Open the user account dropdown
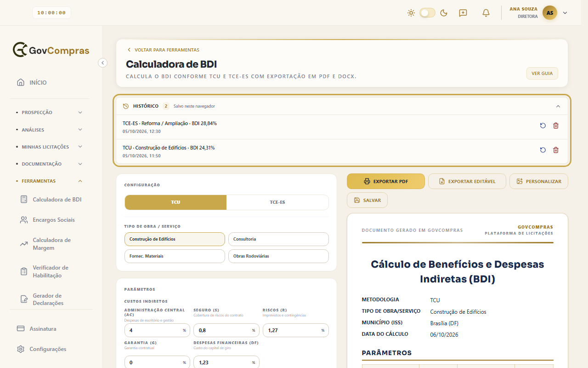Viewport: 588px width, 368px height. point(565,13)
